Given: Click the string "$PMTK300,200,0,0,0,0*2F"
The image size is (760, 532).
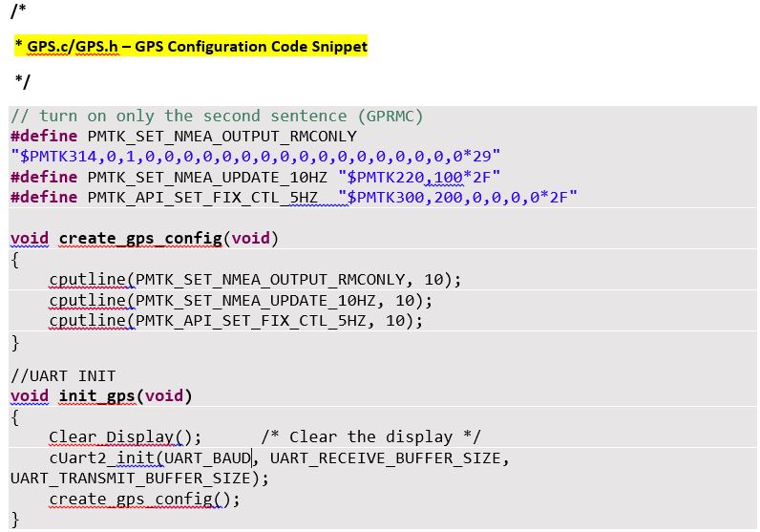Looking at the screenshot, I should pos(457,198).
